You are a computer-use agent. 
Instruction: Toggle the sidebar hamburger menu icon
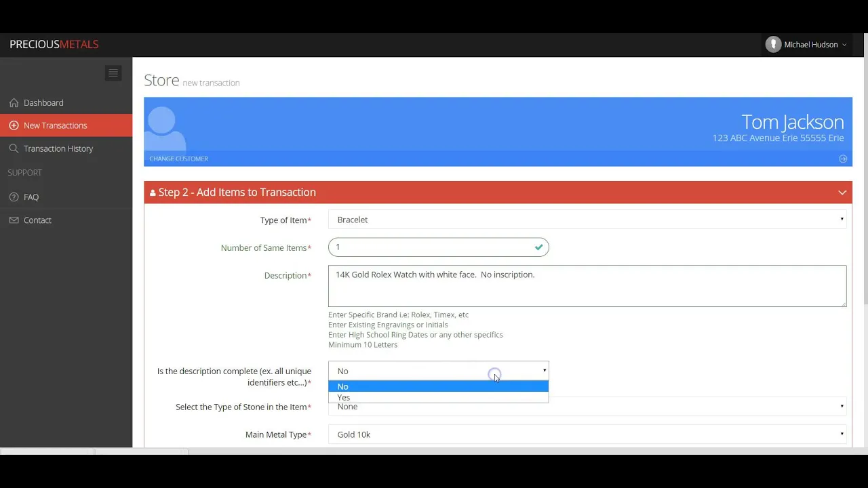[x=113, y=73]
